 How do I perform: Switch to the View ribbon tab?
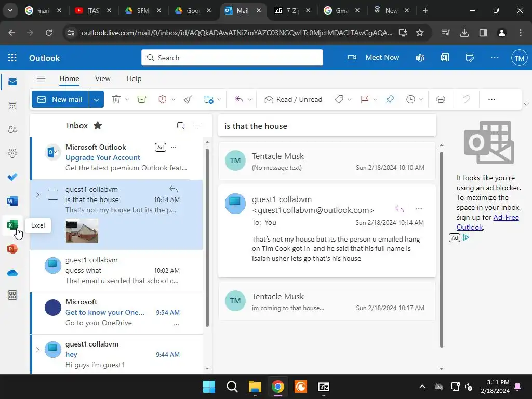tap(103, 79)
